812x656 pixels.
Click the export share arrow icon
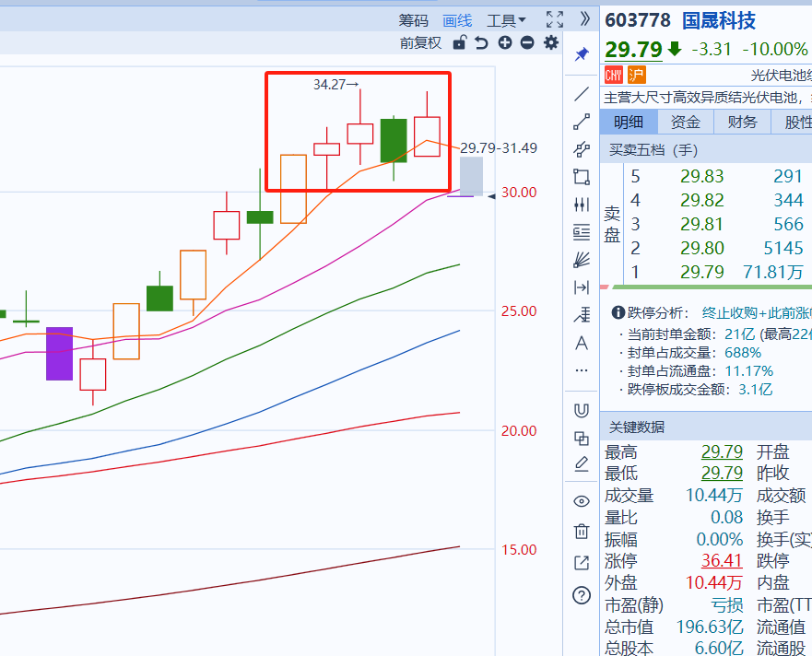582,563
